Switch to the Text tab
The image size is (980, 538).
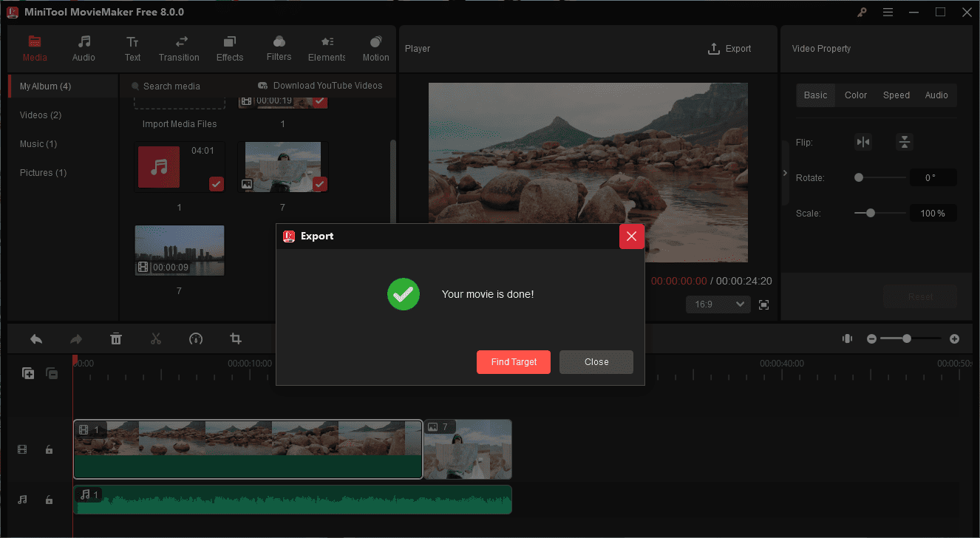tap(132, 48)
